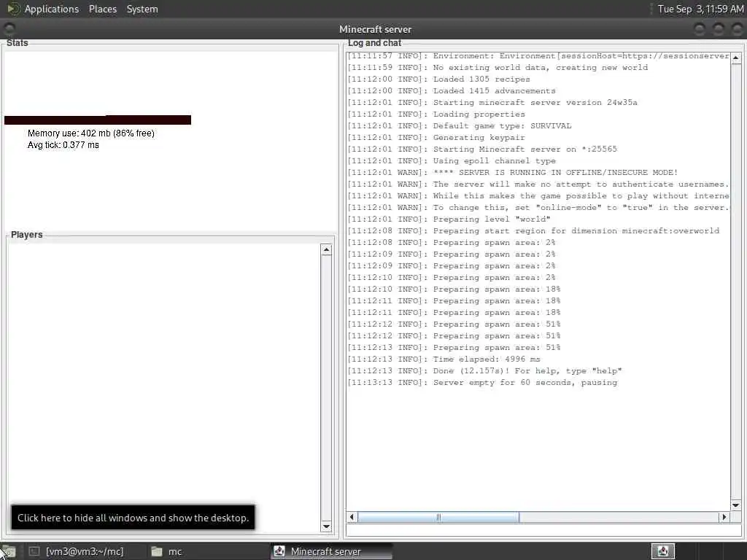Viewport: 747px width, 560px height.
Task: Click the Minecraft server window title
Action: point(376,29)
